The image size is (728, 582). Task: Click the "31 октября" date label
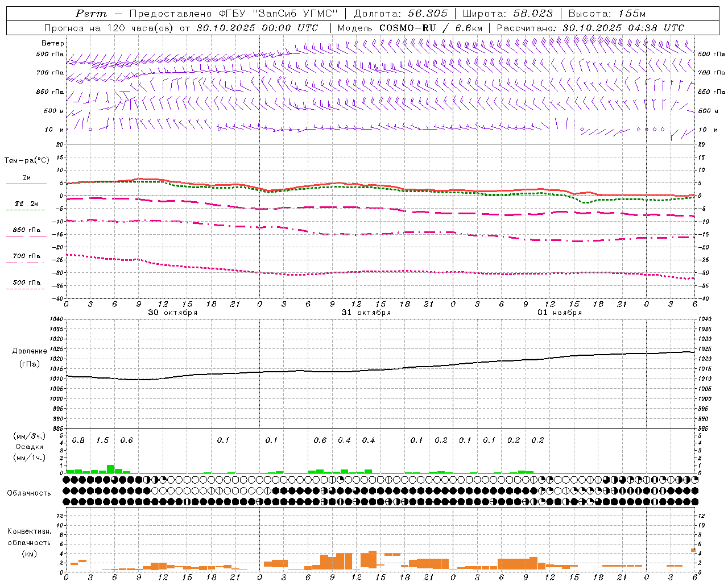click(366, 313)
